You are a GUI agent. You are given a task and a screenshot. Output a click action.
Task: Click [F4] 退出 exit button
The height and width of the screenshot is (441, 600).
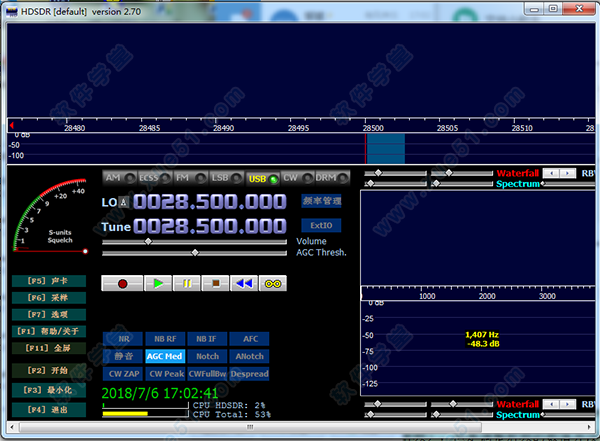49,410
